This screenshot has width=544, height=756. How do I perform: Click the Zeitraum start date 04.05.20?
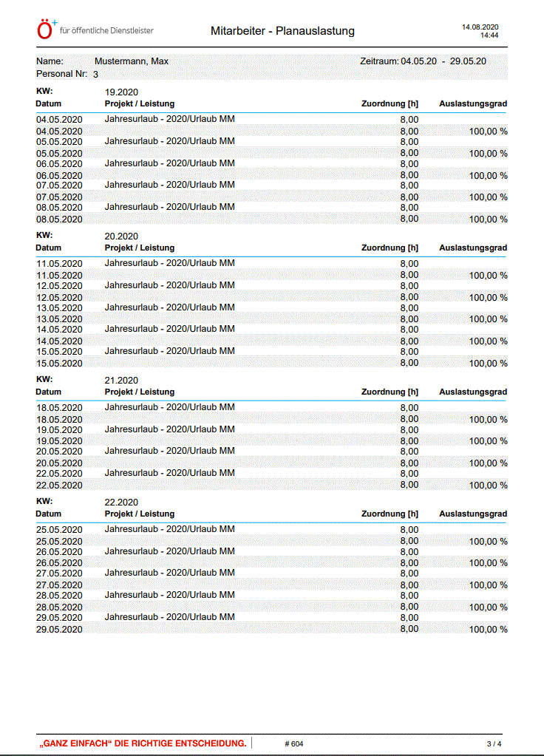[418, 61]
